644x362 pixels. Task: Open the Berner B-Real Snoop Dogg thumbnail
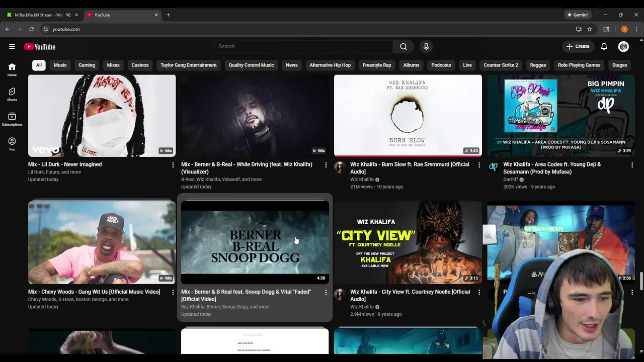(255, 242)
